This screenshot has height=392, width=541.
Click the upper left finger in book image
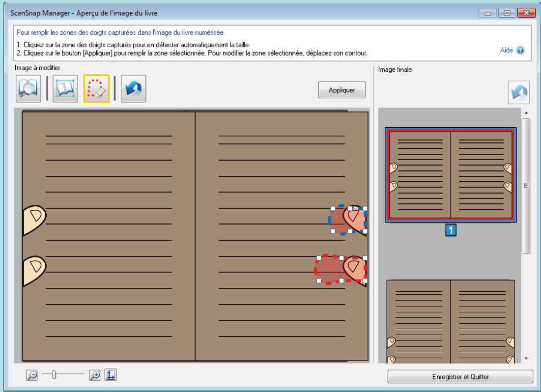(34, 220)
